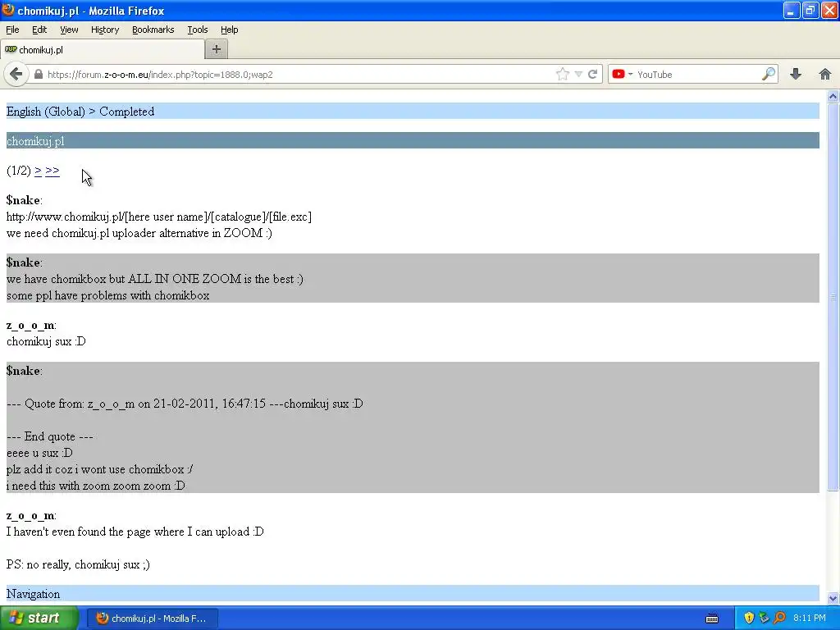Click the security shield tray icon
This screenshot has width=840, height=630.
[x=749, y=619]
